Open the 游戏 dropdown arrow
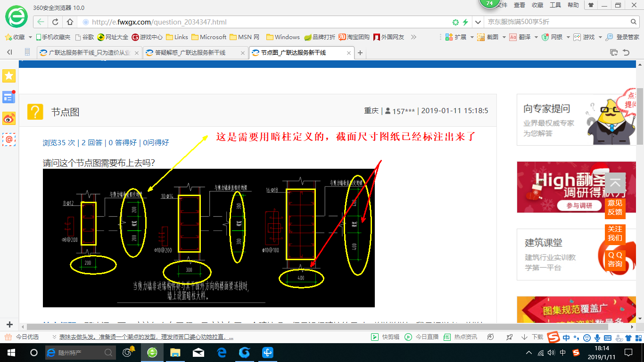The width and height of the screenshot is (644, 362). tap(600, 37)
